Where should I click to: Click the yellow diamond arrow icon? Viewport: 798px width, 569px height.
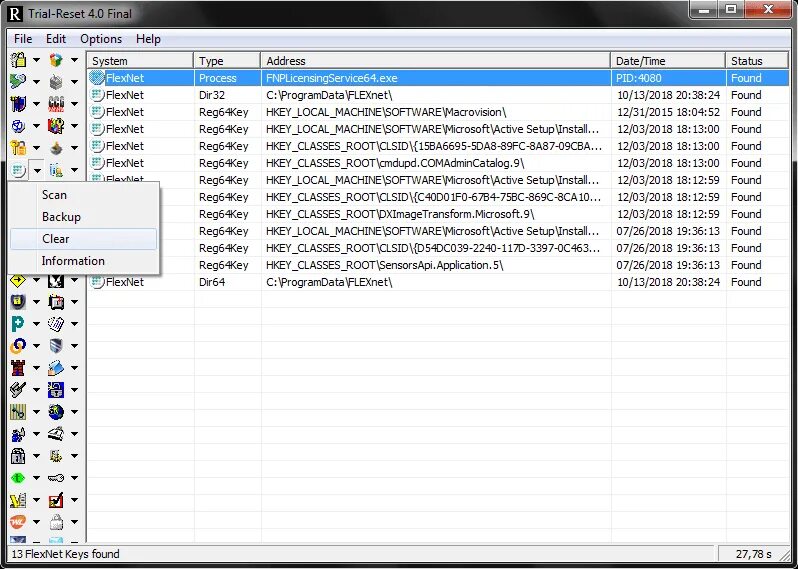[x=18, y=280]
